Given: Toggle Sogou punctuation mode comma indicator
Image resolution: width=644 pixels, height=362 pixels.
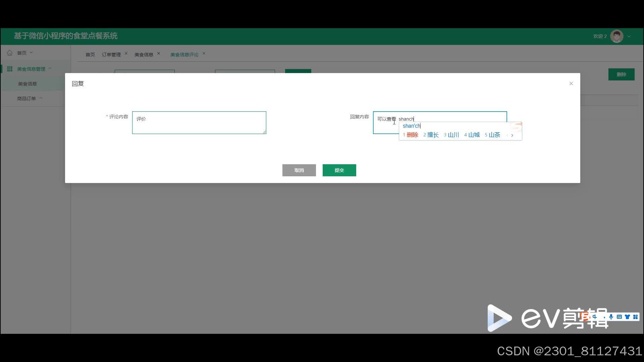Looking at the screenshot, I should click(604, 317).
